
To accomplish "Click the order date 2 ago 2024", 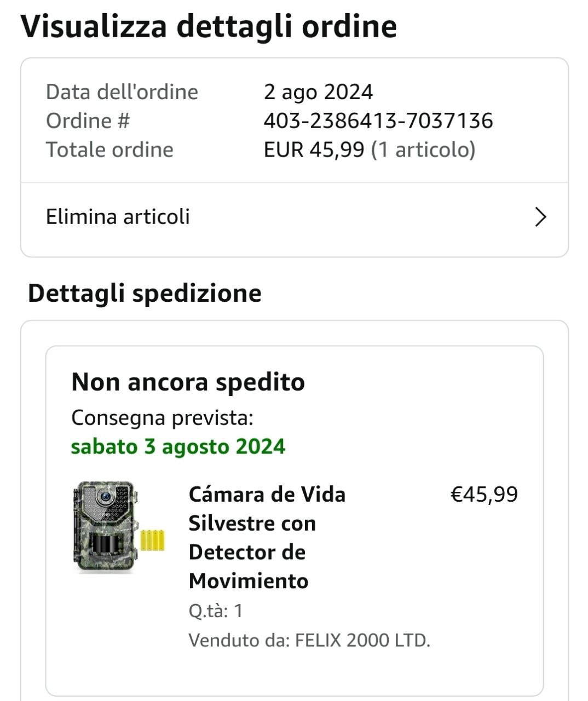I will coord(318,92).
